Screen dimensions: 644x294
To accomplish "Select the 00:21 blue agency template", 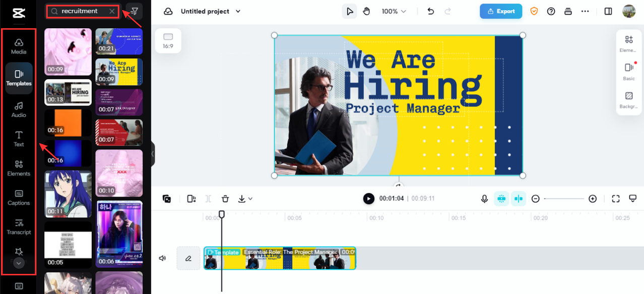I will (x=119, y=41).
